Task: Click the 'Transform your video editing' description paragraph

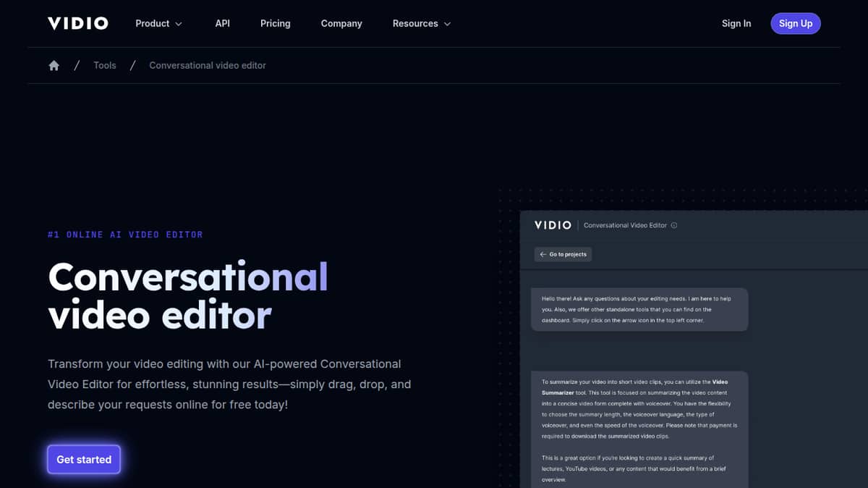Action: click(x=229, y=384)
